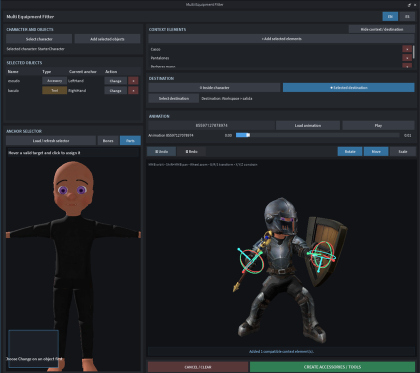
Task: Click Select character button
Action: [39, 39]
